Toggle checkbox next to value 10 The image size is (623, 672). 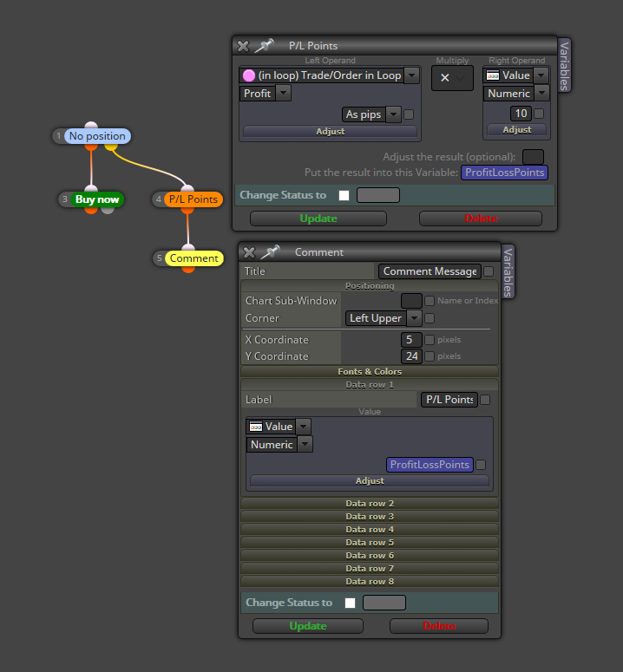539,114
